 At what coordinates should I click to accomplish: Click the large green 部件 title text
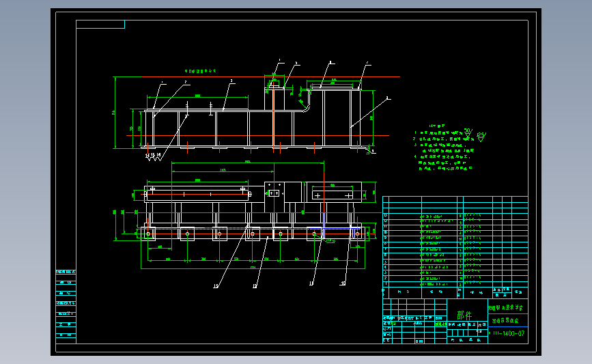pos(464,315)
